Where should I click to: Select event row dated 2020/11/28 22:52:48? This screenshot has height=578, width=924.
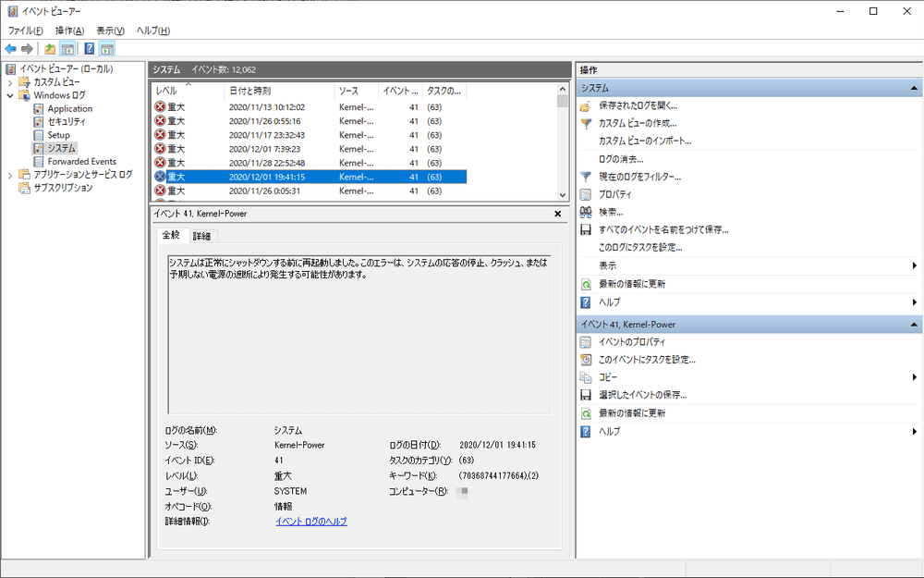point(309,163)
